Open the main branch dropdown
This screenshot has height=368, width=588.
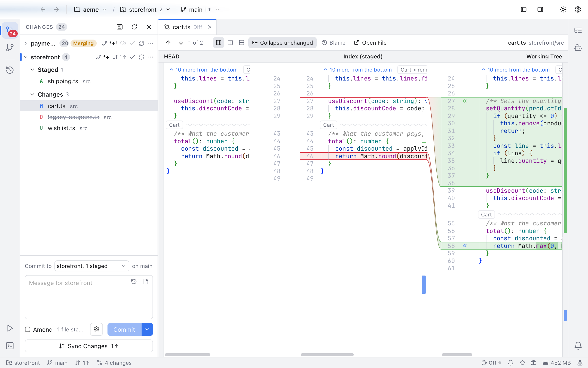[x=200, y=9]
